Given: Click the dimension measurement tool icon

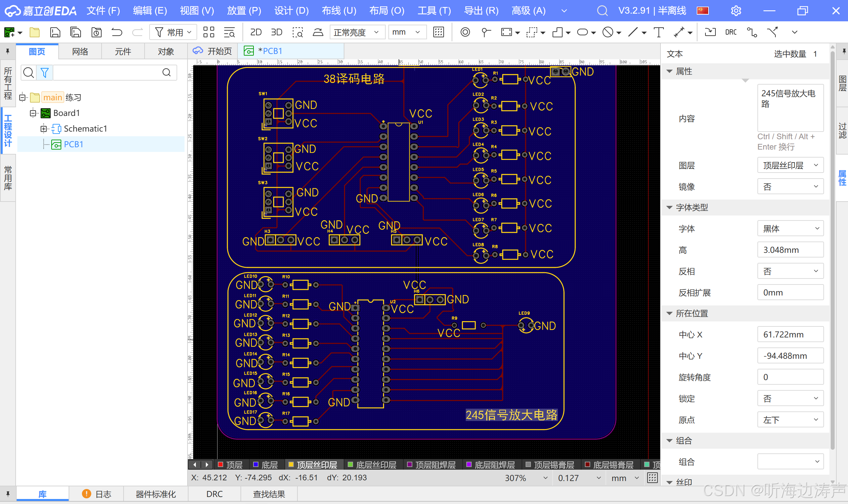Looking at the screenshot, I should pyautogui.click(x=679, y=32).
